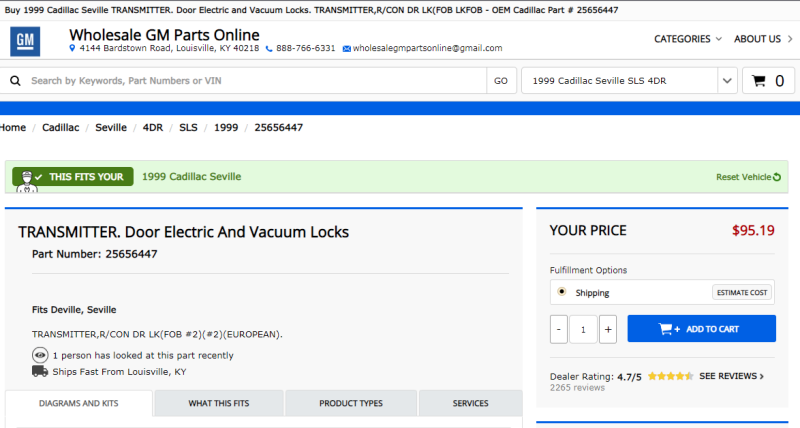
Task: Click the 2265 reviews text
Action: [577, 388]
